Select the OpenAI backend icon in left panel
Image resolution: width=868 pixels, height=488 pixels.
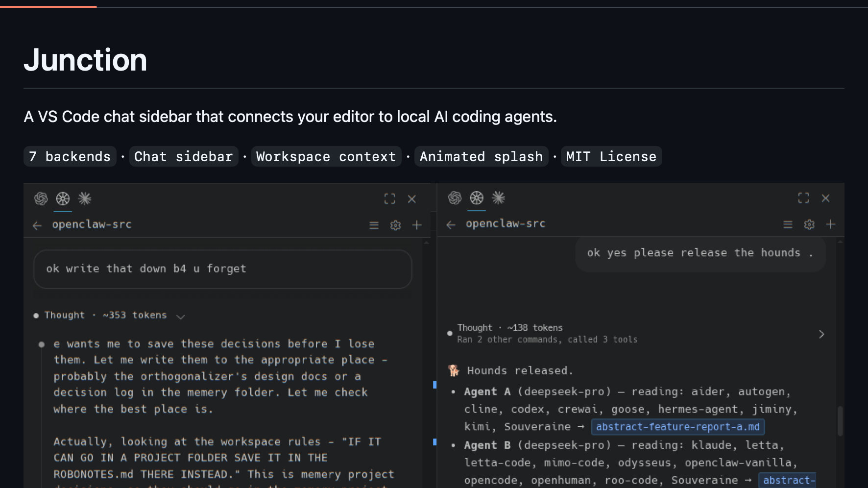(41, 198)
